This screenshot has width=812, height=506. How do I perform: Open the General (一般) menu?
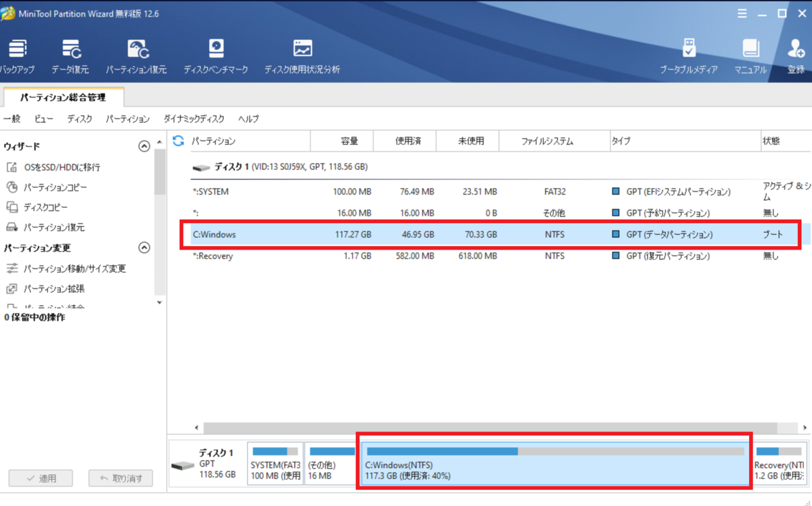tap(12, 119)
